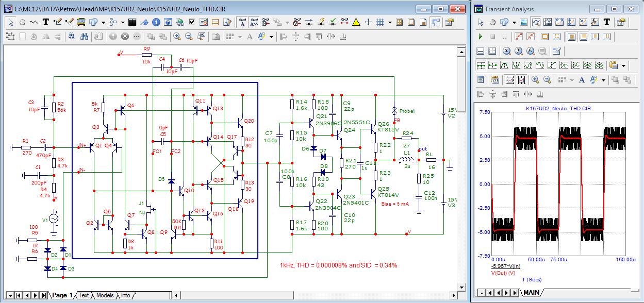Viewport: 644px width, 303px height.
Task: Click the -5.957*V(in) waveform label
Action: [506, 266]
